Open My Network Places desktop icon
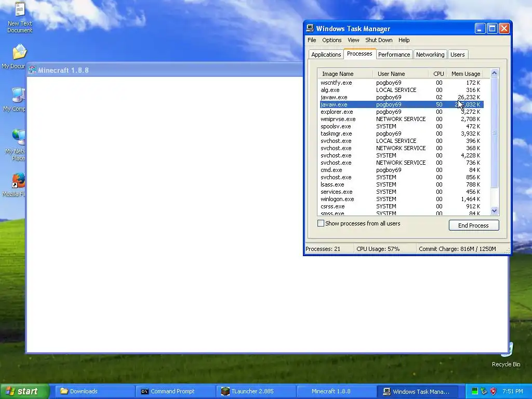This screenshot has width=532, height=399. tap(16, 145)
